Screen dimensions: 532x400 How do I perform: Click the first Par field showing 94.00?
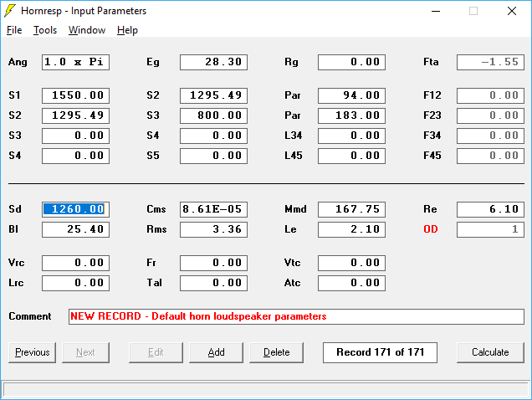[351, 95]
